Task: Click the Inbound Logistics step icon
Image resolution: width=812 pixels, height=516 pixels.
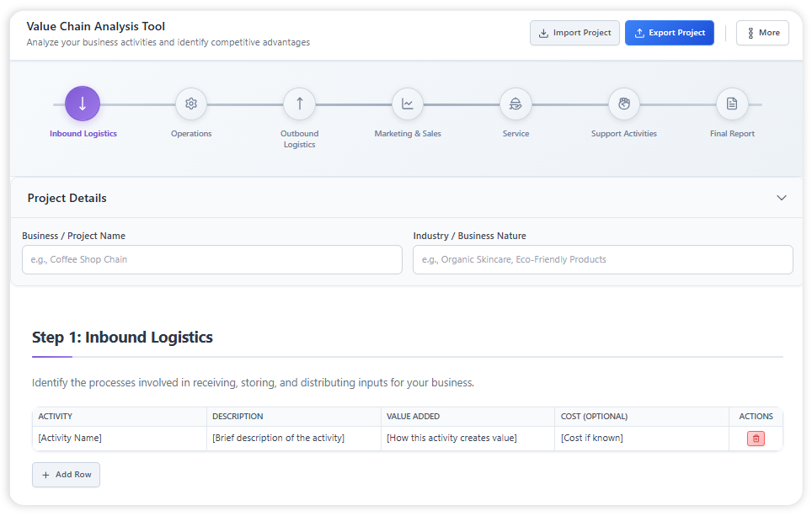Action: tap(83, 104)
